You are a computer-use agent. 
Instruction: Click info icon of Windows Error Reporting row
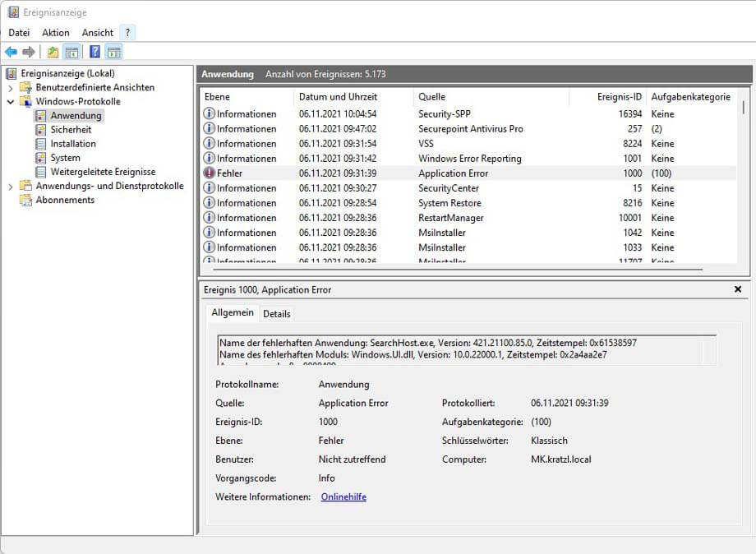pos(209,158)
